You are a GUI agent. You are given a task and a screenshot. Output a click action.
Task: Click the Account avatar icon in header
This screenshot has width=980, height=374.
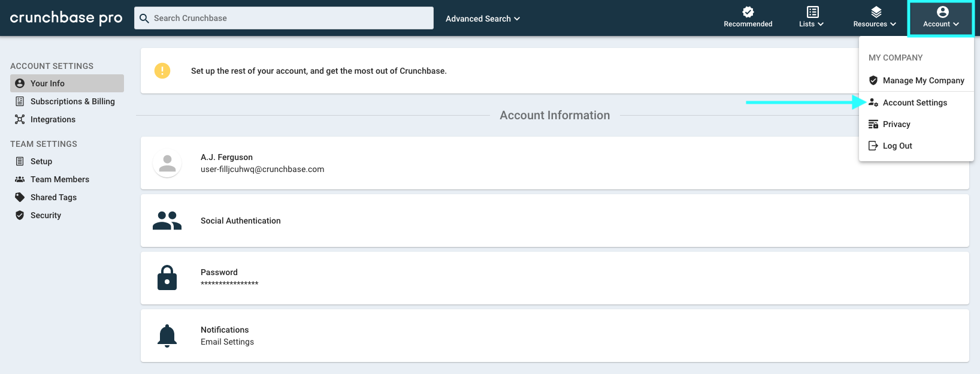coord(943,11)
